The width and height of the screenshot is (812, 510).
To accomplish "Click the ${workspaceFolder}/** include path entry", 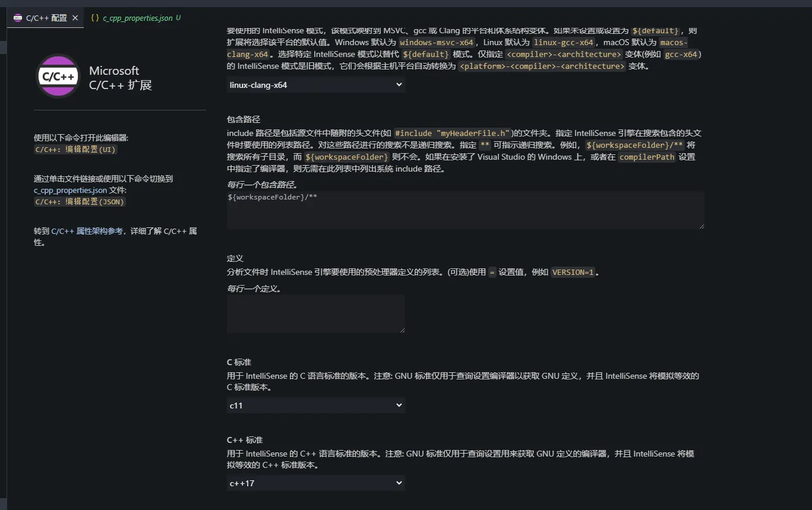I will point(273,197).
